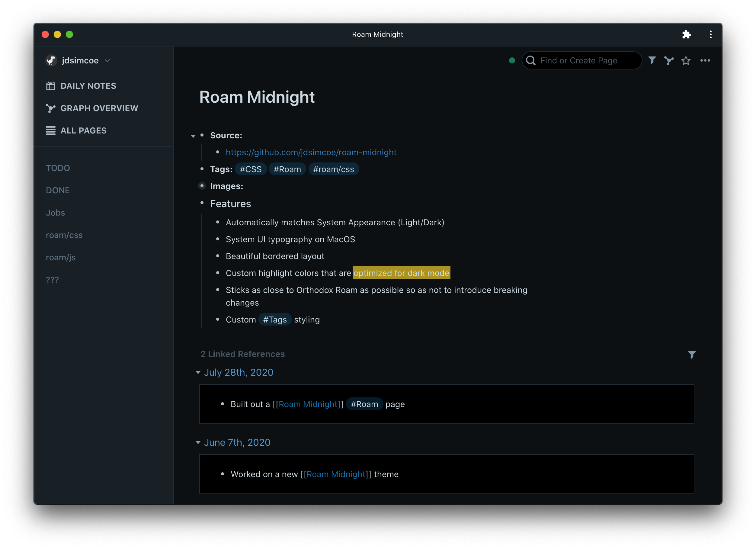Screen dimensions: 756x549
Task: Go to All Pages in sidebar
Action: (x=83, y=131)
